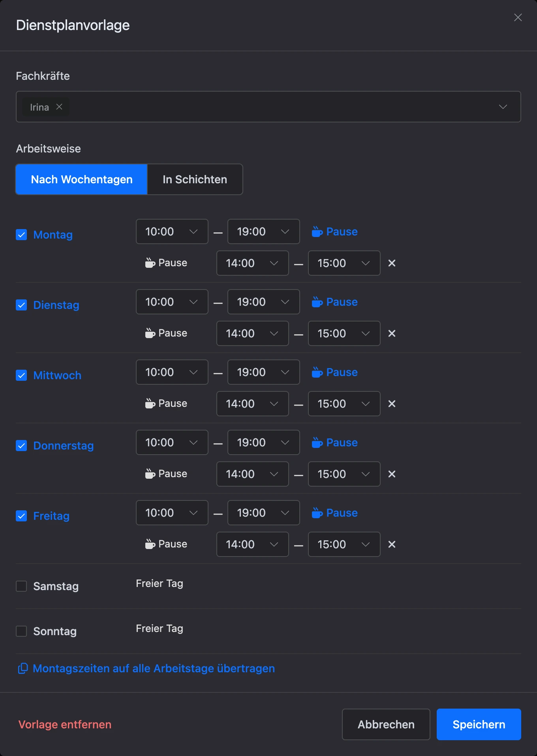
Task: Click the Abbrechen button
Action: (386, 724)
